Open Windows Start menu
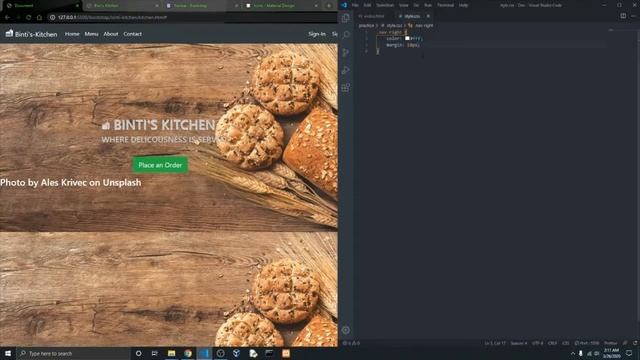640x360 pixels. [x=8, y=353]
